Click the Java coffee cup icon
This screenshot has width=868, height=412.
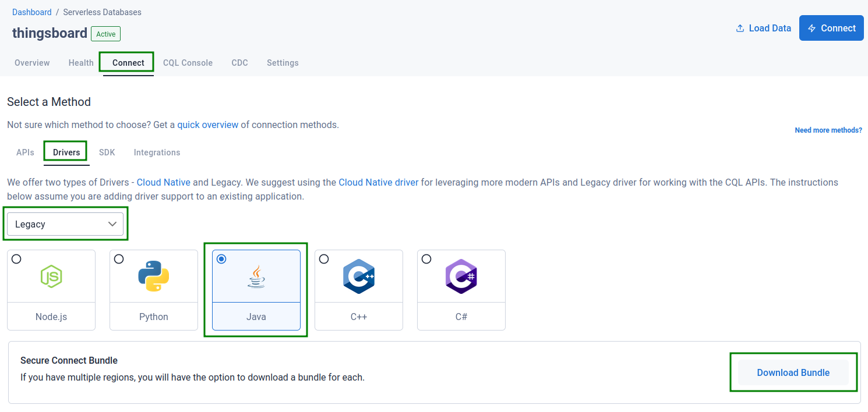256,276
